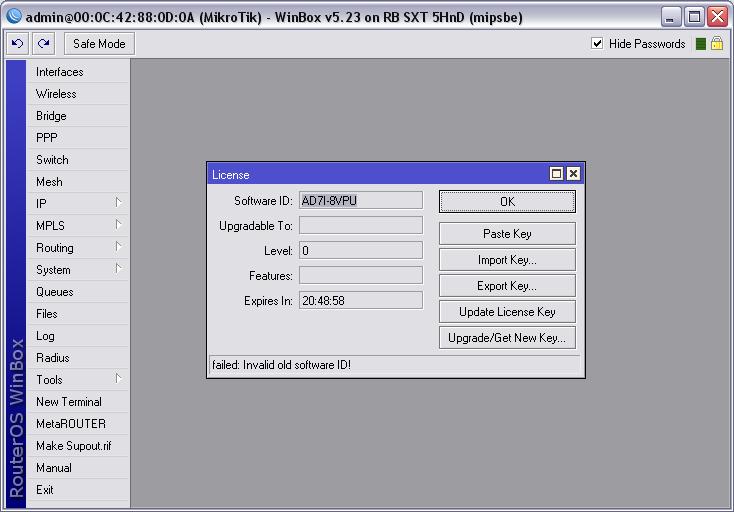Image resolution: width=734 pixels, height=512 pixels.
Task: Click the Level field showing 0
Action: 361,250
